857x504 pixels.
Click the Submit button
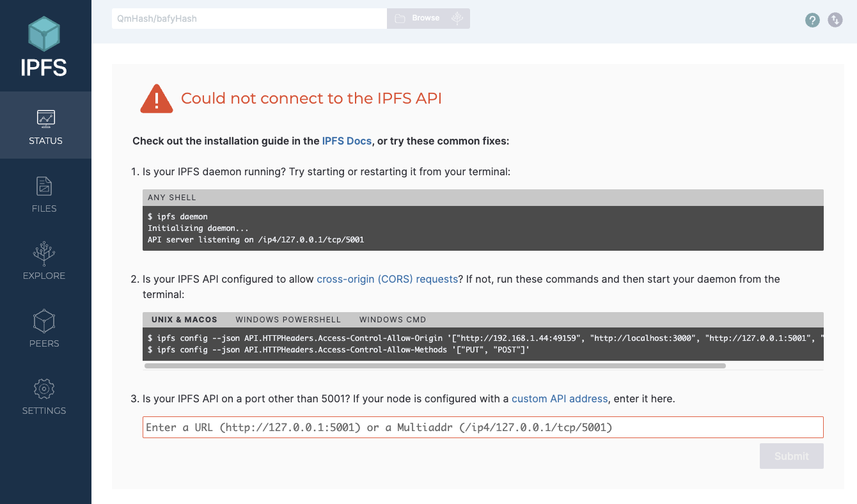(791, 456)
